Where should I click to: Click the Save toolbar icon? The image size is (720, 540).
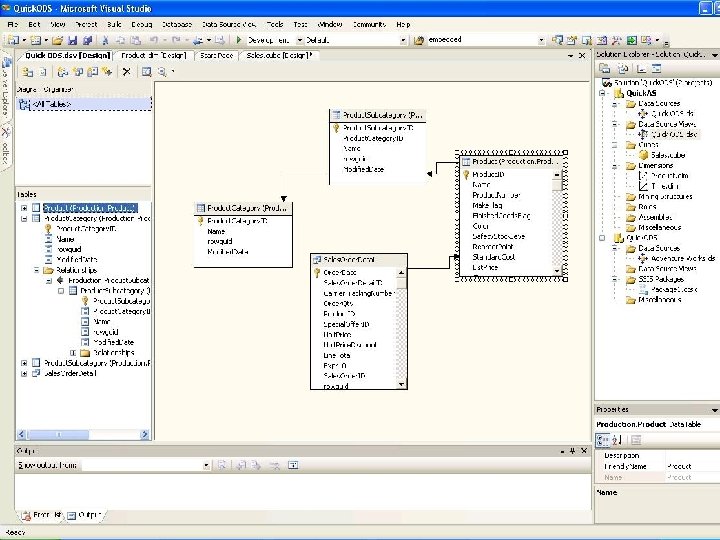point(73,40)
